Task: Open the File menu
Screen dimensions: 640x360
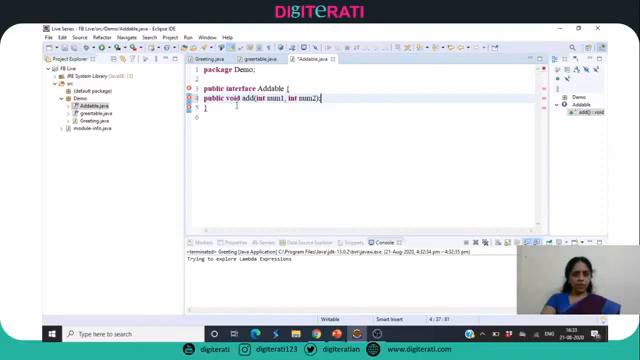Action: point(49,38)
